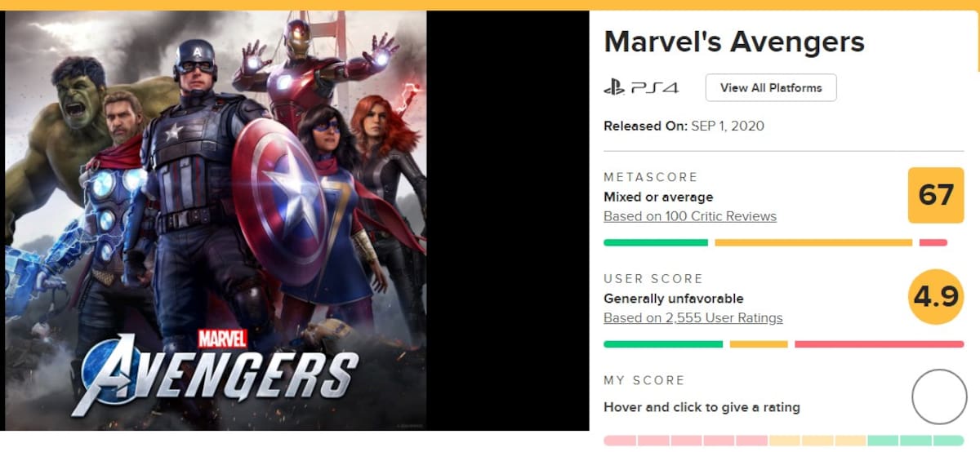The width and height of the screenshot is (980, 452).
Task: Open the 100 Critic Reviews link
Action: coord(690,216)
